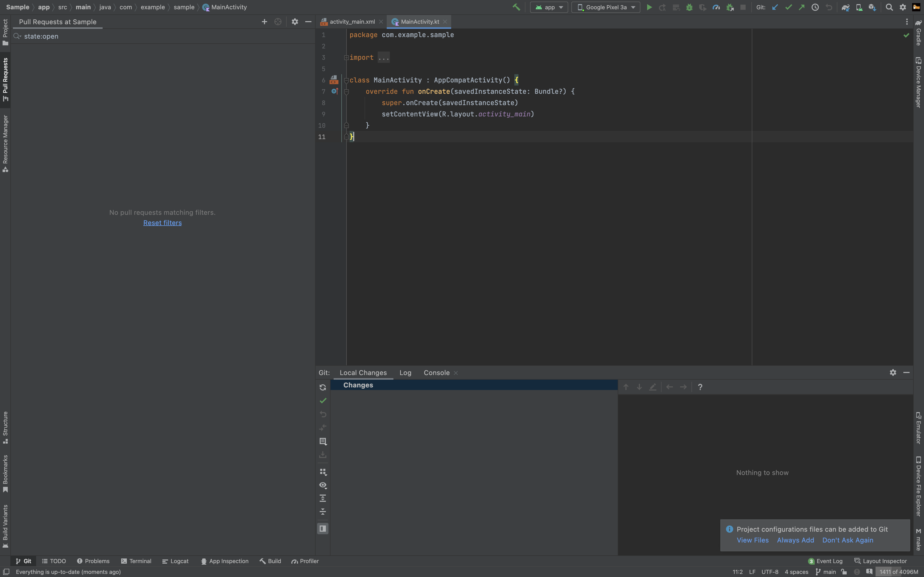Click the Debug app bug icon
Image resolution: width=924 pixels, height=577 pixels.
pyautogui.click(x=689, y=7)
